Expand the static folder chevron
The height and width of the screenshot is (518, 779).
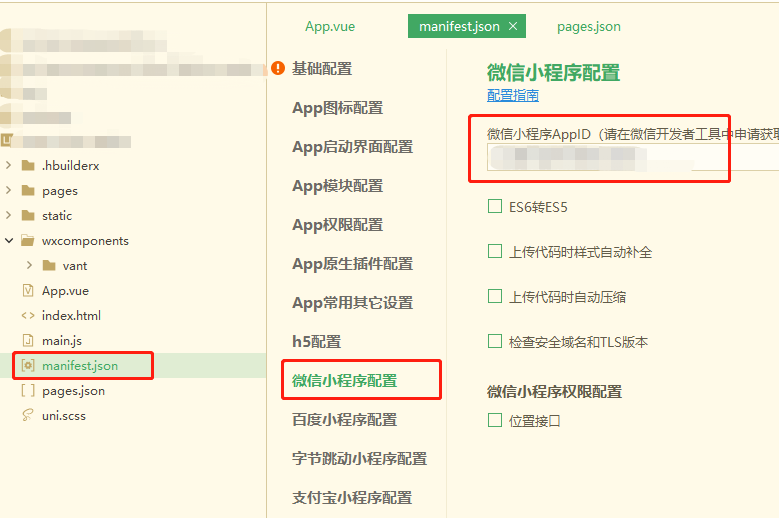pos(8,216)
